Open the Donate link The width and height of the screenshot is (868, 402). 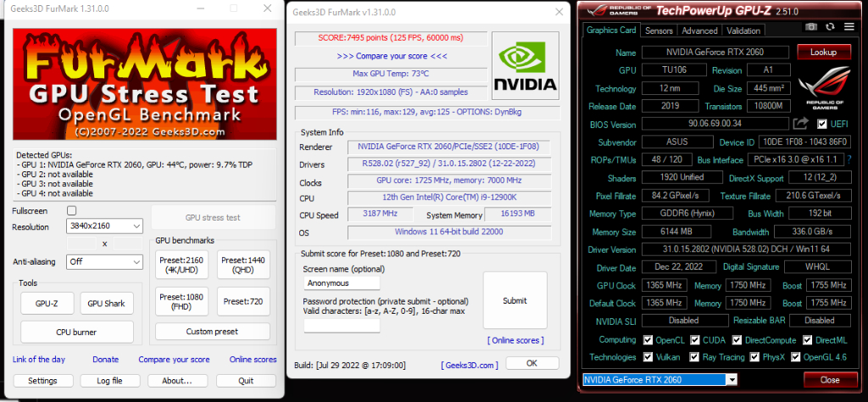pyautogui.click(x=105, y=360)
